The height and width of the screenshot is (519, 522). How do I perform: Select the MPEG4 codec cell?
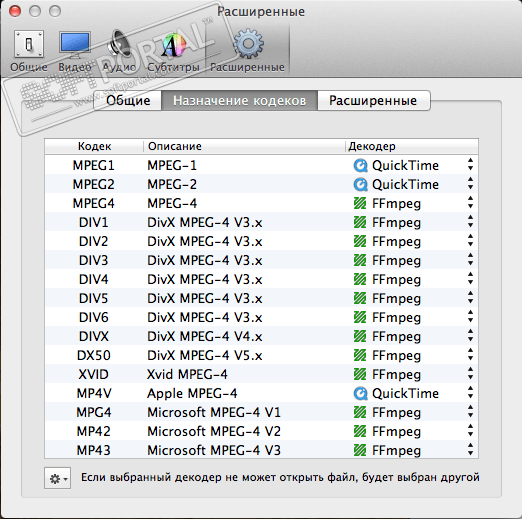94,203
